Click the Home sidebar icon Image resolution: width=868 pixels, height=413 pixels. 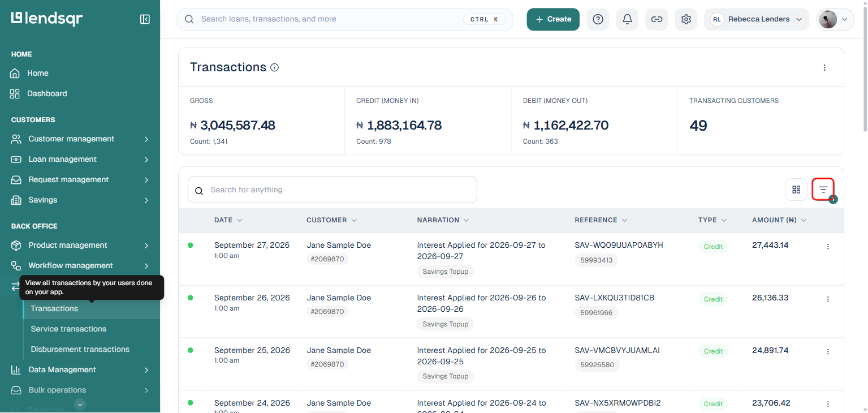pos(15,74)
